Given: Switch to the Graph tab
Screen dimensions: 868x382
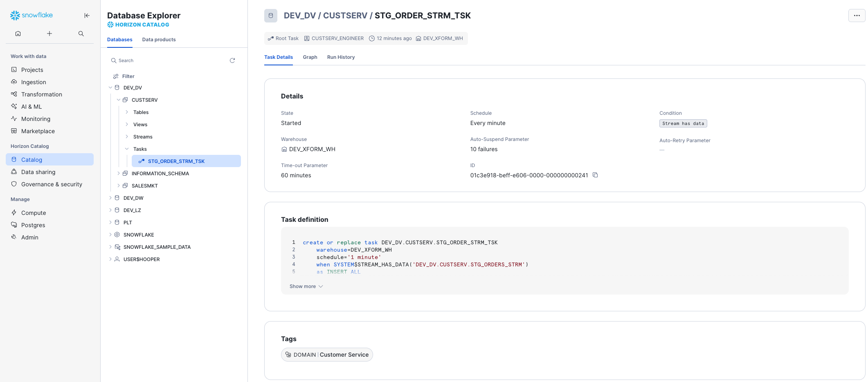Looking at the screenshot, I should pos(310,57).
